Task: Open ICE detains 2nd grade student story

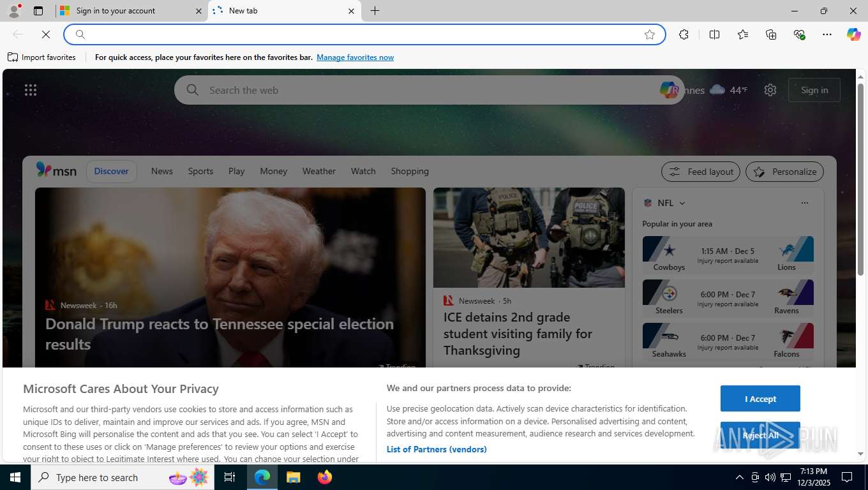Action: 518,334
